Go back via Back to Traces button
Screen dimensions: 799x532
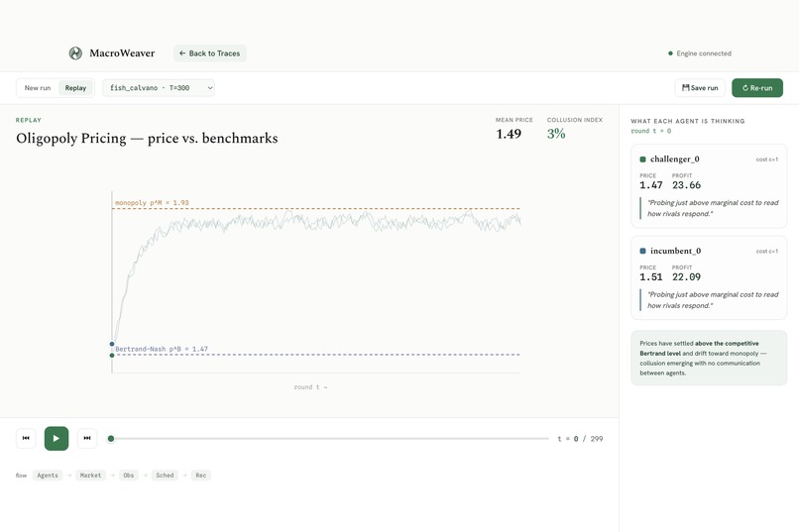click(x=210, y=53)
